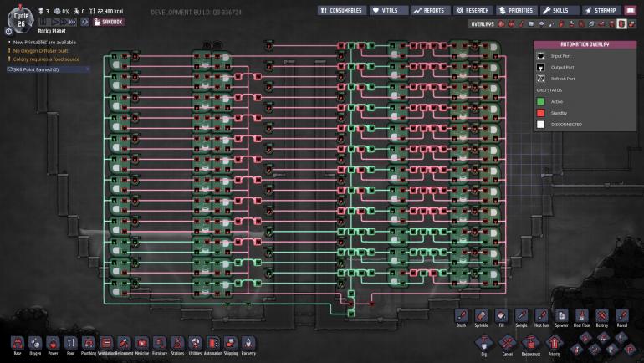
Task: Open the Furniture build category
Action: click(160, 344)
